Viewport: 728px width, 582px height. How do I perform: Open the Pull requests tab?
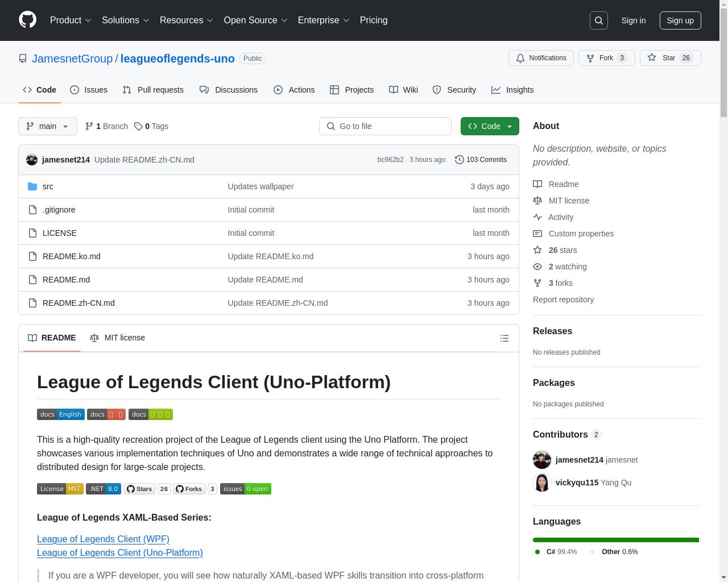[x=153, y=90]
